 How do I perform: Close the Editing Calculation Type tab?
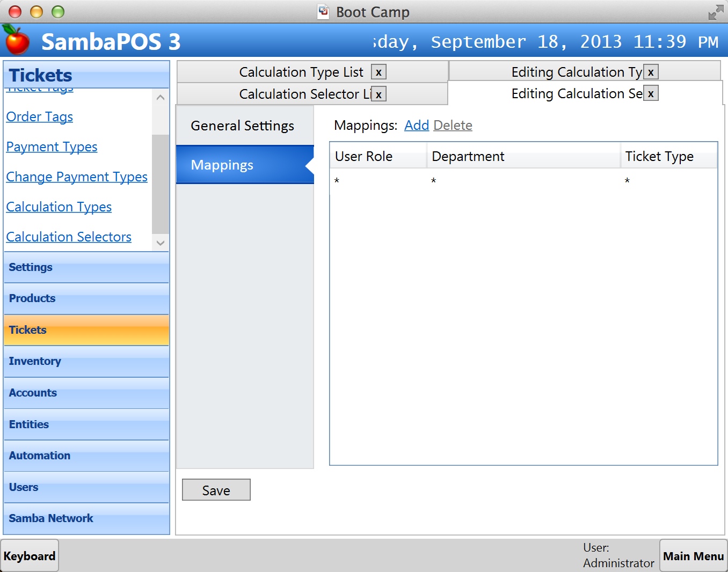pyautogui.click(x=651, y=72)
